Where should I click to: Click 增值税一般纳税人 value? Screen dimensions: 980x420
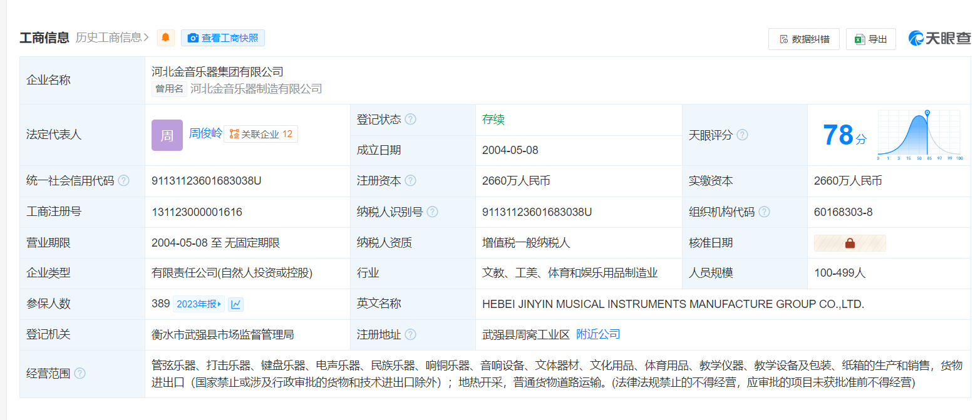coord(526,243)
